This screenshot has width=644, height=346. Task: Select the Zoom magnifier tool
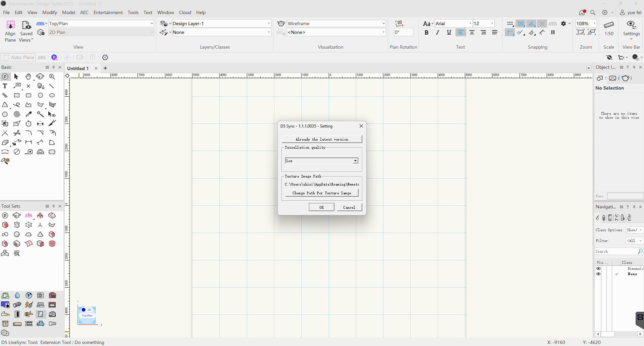(52, 77)
